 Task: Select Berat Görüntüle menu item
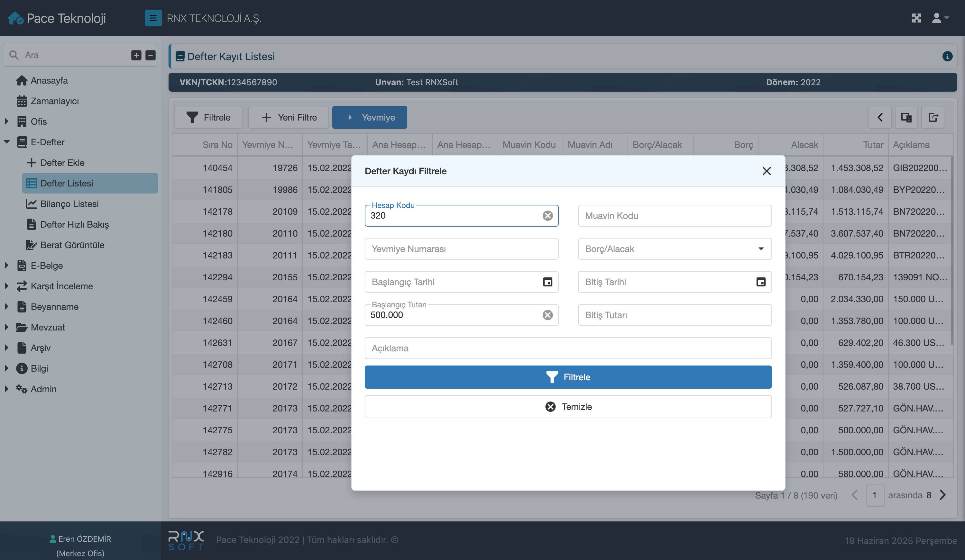pyautogui.click(x=72, y=245)
